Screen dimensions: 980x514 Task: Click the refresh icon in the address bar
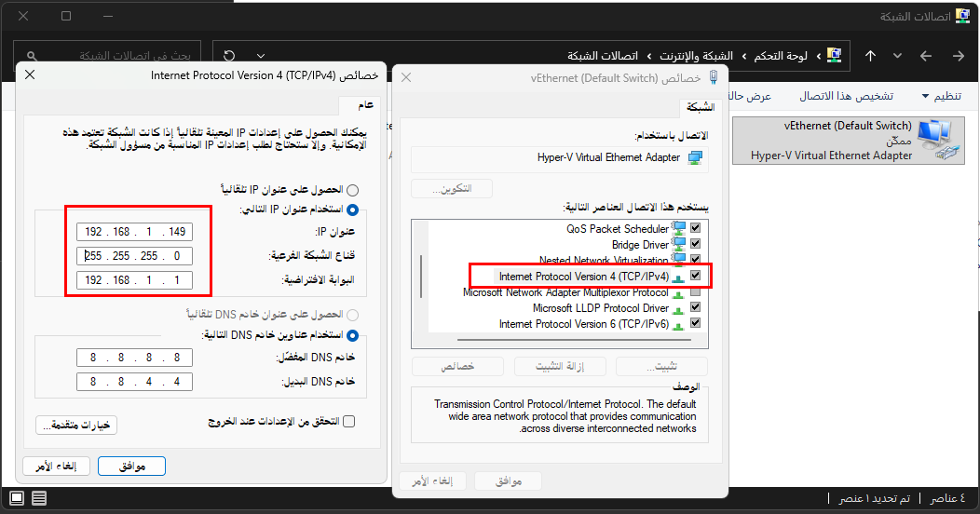[x=229, y=56]
